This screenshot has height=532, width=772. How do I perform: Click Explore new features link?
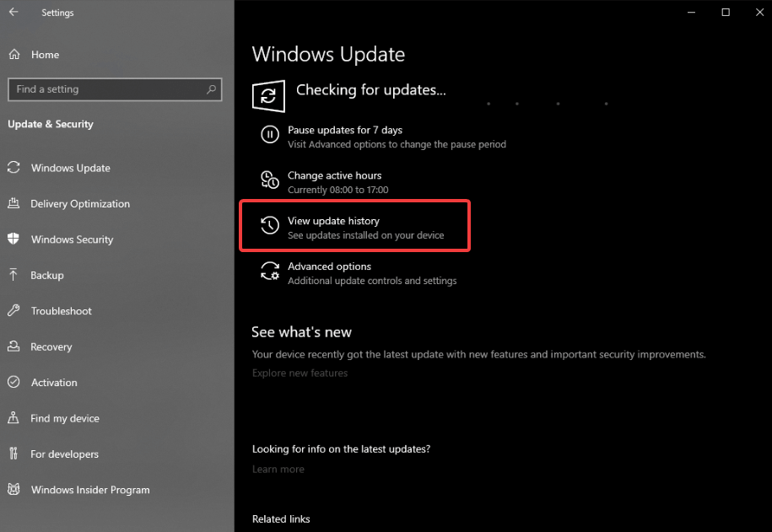point(300,373)
